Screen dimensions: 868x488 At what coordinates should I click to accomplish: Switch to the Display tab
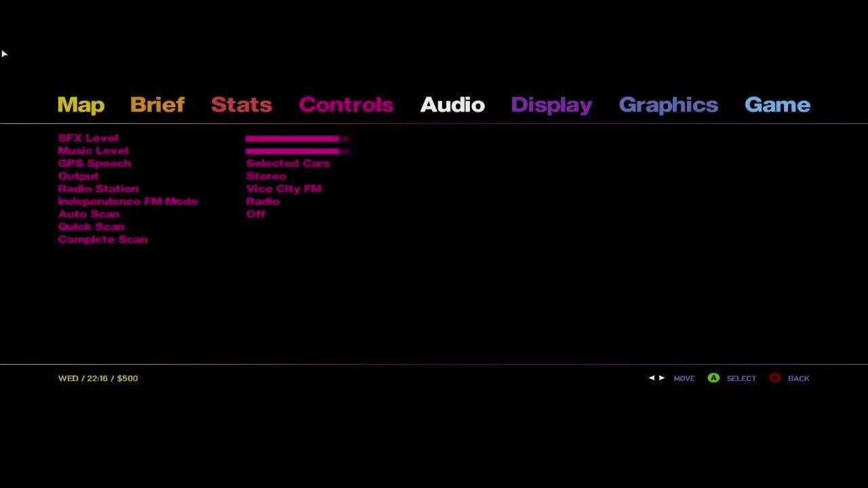click(x=551, y=105)
